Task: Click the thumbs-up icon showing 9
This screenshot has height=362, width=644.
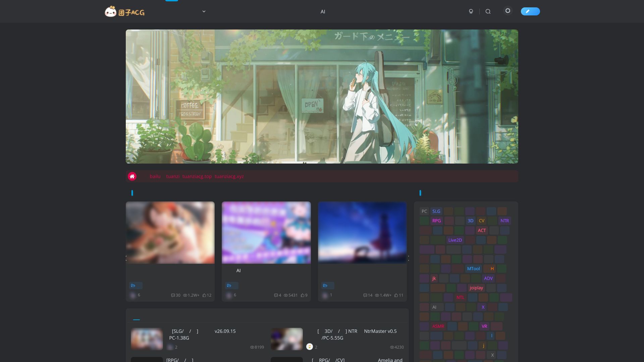Action: coord(302,295)
